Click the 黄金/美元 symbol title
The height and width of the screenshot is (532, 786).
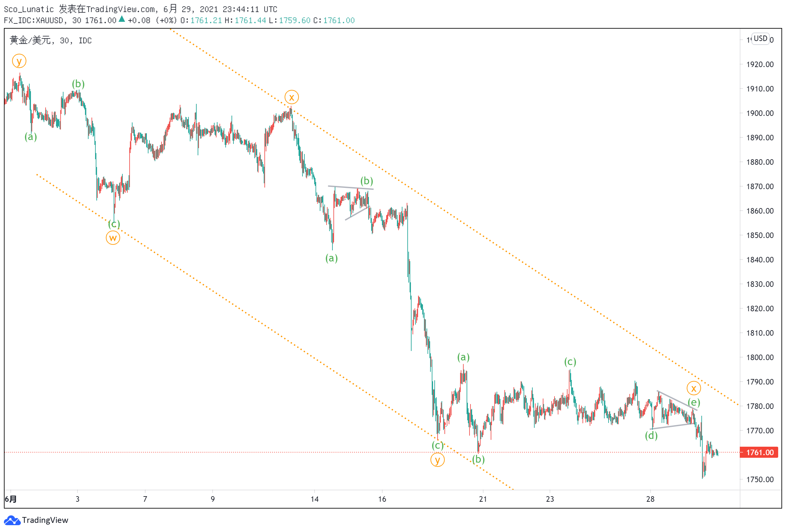tap(30, 41)
